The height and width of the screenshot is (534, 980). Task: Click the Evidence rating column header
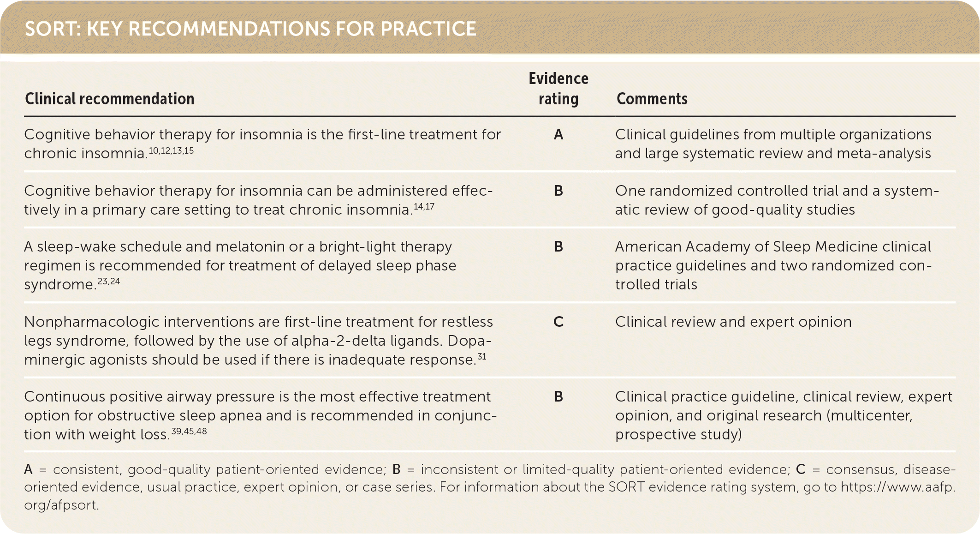pos(558,89)
